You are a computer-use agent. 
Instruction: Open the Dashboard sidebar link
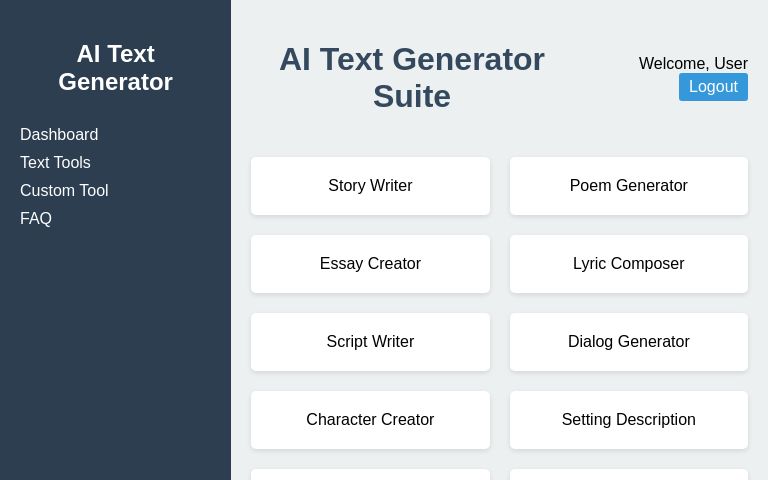[x=59, y=135]
